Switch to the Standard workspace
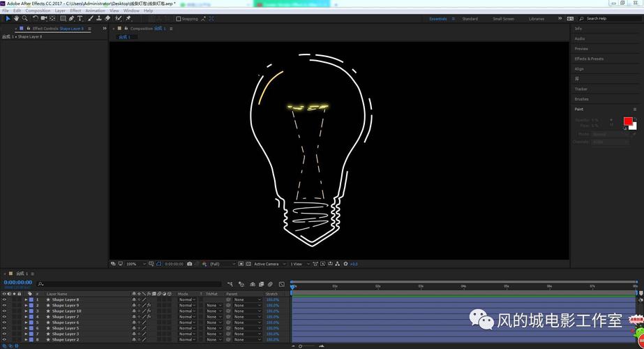Viewport: 644px width, 349px height. pyautogui.click(x=470, y=19)
